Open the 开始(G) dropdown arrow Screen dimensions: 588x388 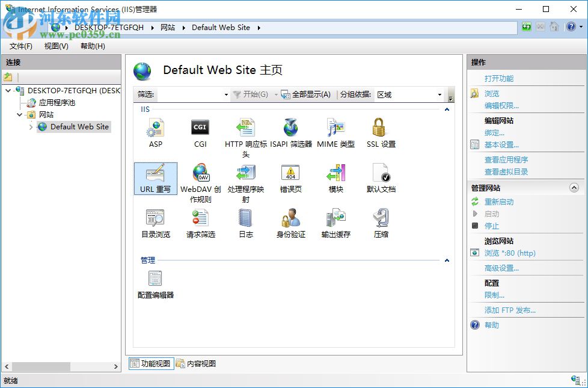(277, 94)
